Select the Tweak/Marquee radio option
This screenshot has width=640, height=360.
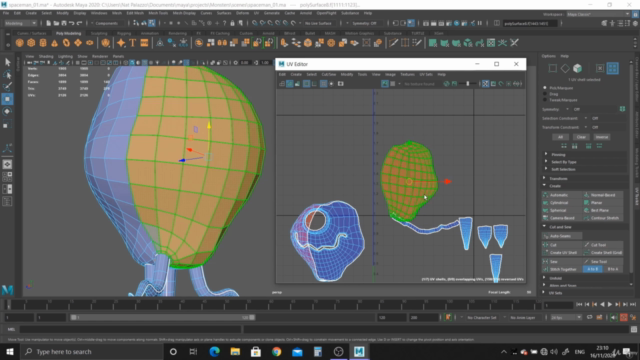[545, 100]
